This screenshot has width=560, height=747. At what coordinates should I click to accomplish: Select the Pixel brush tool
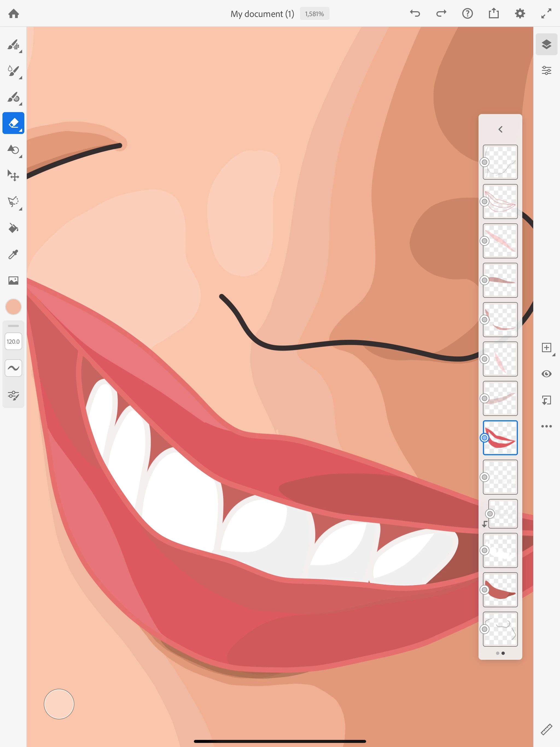13,45
